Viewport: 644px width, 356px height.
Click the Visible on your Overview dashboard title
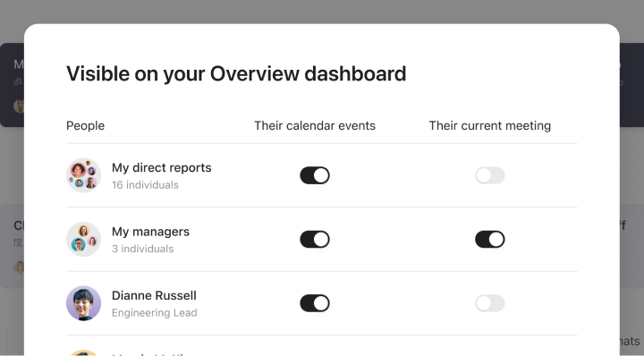[x=236, y=74]
